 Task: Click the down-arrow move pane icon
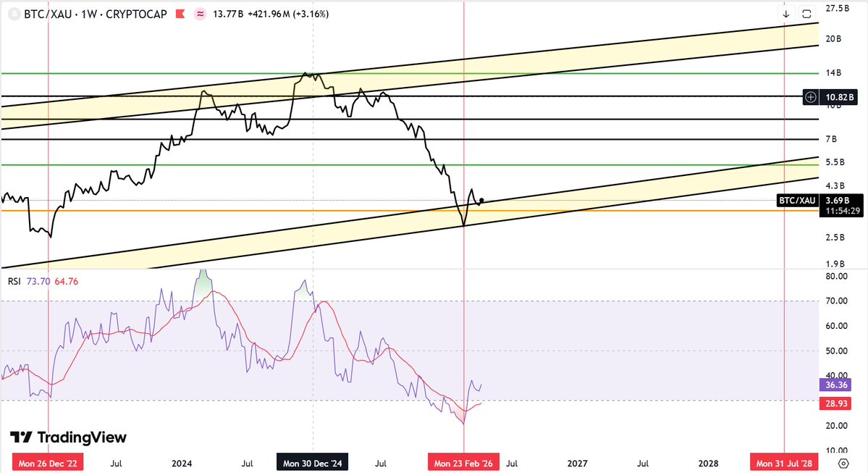pyautogui.click(x=786, y=14)
